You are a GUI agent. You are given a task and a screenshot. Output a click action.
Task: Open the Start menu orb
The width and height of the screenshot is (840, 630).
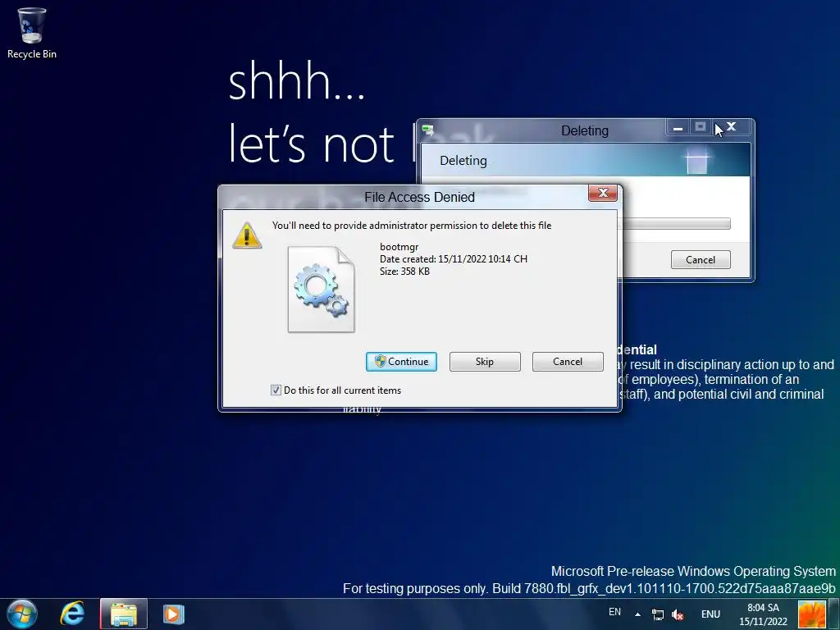pos(22,614)
